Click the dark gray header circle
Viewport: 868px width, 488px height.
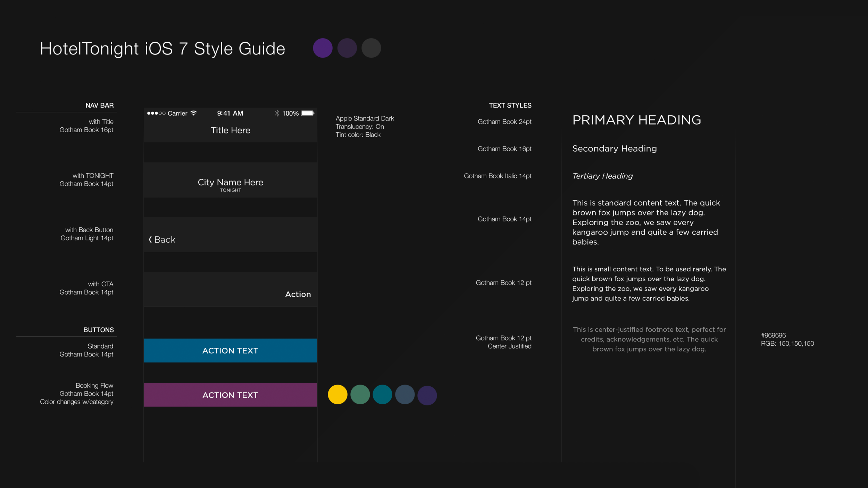[x=371, y=48]
